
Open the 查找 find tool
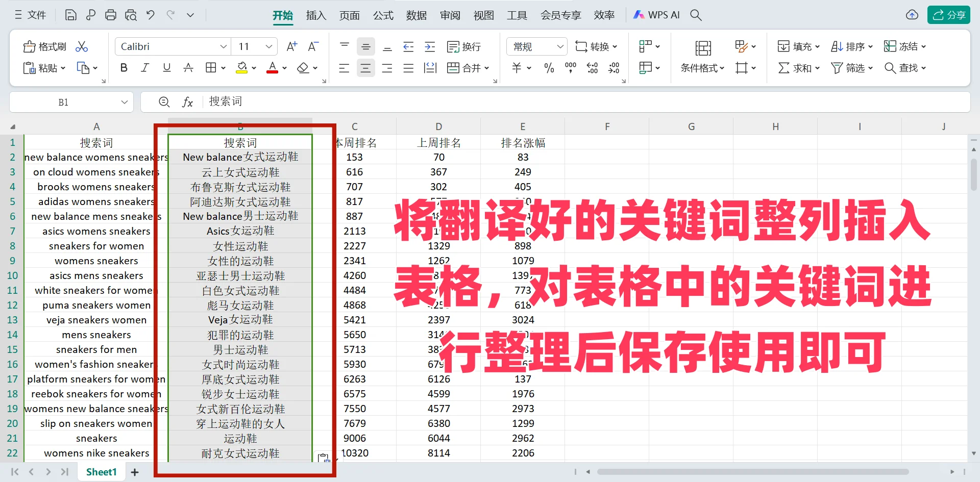904,68
